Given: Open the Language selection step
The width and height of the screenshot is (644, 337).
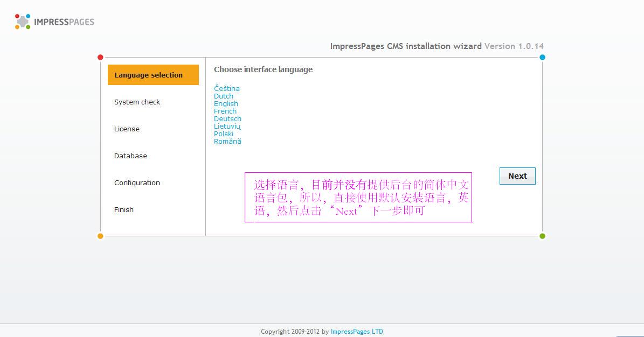Looking at the screenshot, I should (x=153, y=75).
